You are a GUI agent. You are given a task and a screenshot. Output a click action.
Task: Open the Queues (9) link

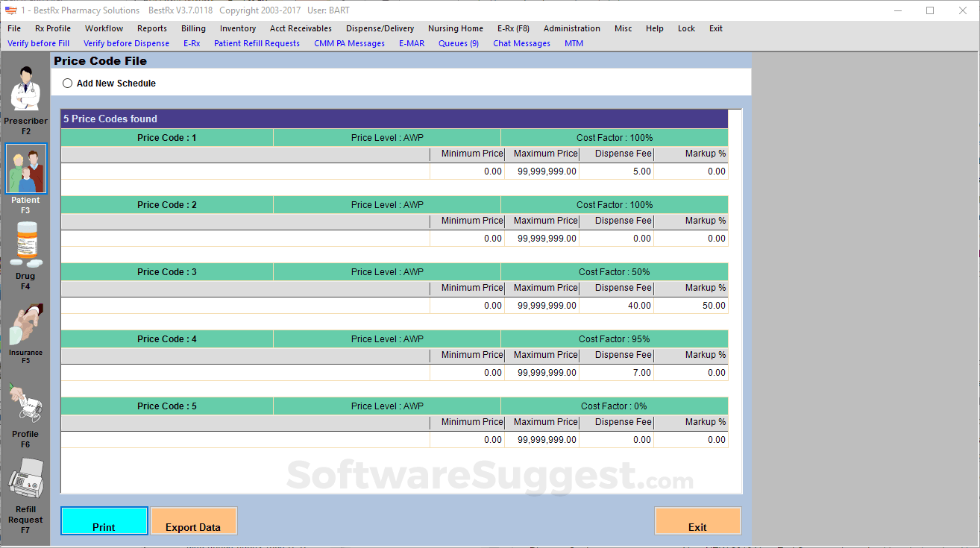[x=459, y=43]
